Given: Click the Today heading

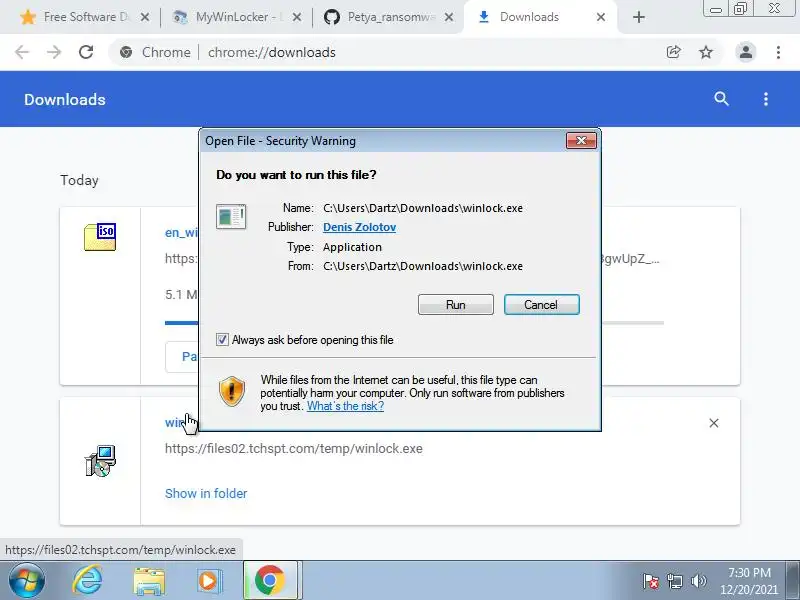Looking at the screenshot, I should click(79, 180).
